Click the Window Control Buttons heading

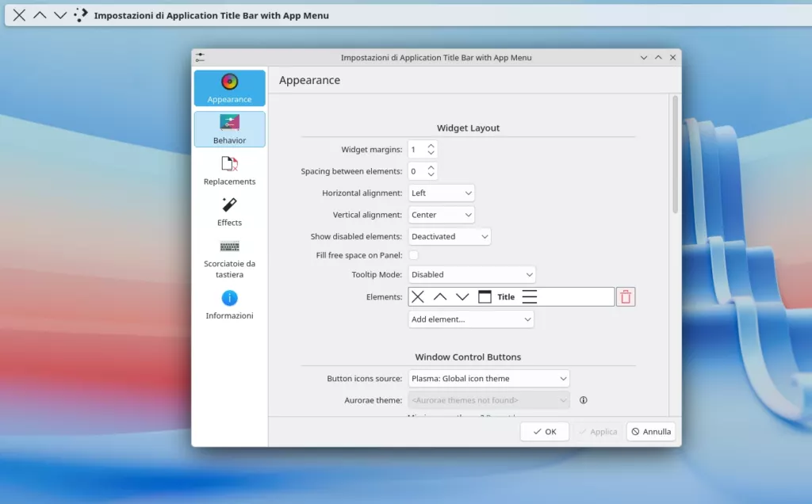(468, 357)
